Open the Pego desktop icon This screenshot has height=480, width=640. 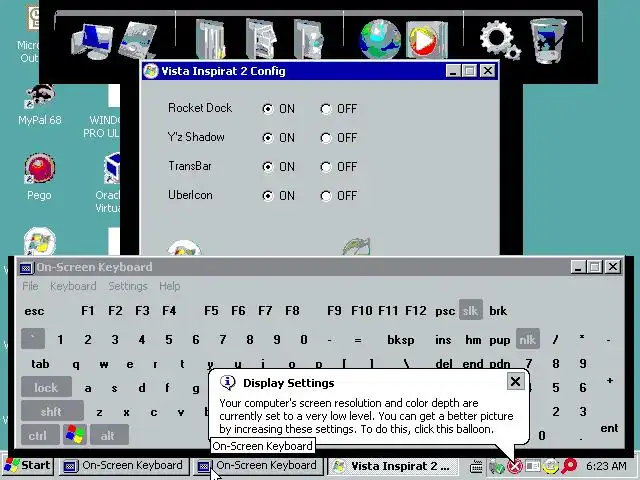pyautogui.click(x=39, y=177)
